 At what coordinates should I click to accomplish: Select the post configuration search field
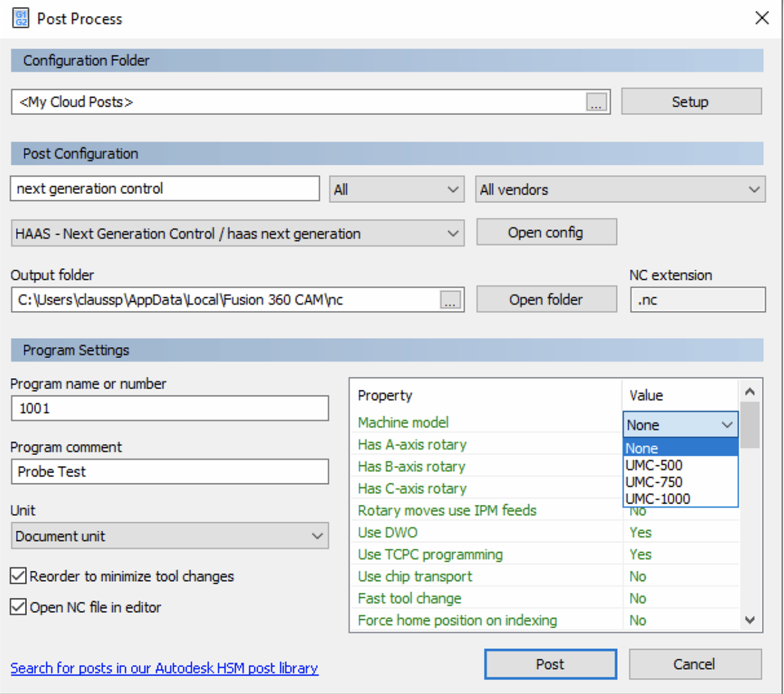click(x=164, y=188)
